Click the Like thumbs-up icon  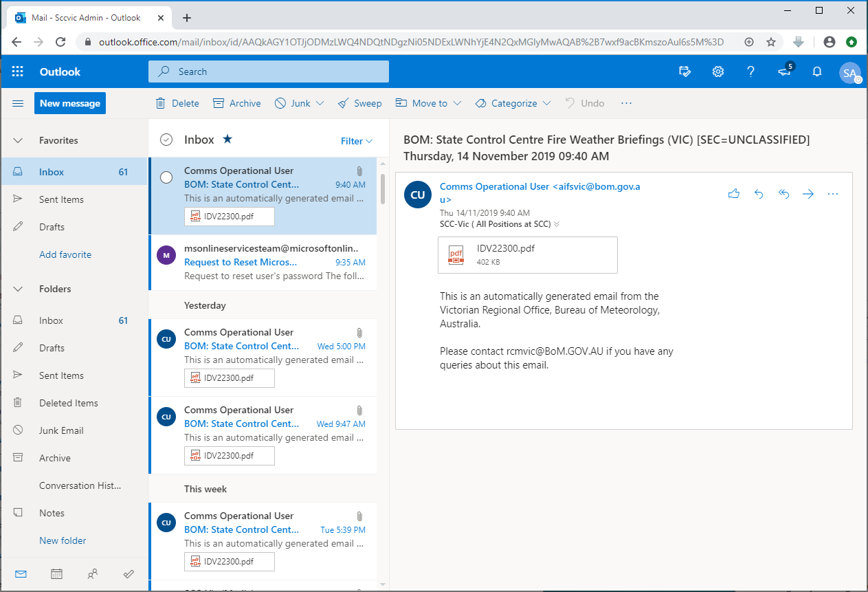pyautogui.click(x=733, y=194)
